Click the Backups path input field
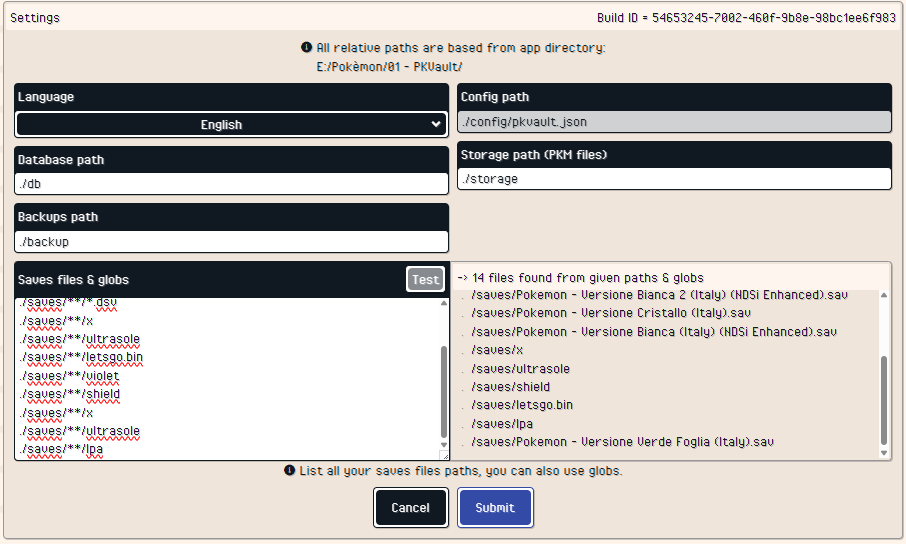The width and height of the screenshot is (906, 544). pos(231,241)
